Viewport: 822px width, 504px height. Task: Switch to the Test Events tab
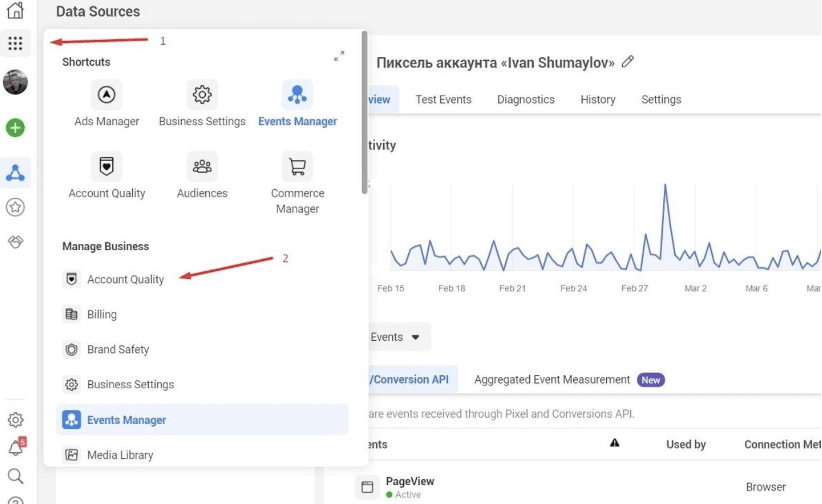point(443,99)
